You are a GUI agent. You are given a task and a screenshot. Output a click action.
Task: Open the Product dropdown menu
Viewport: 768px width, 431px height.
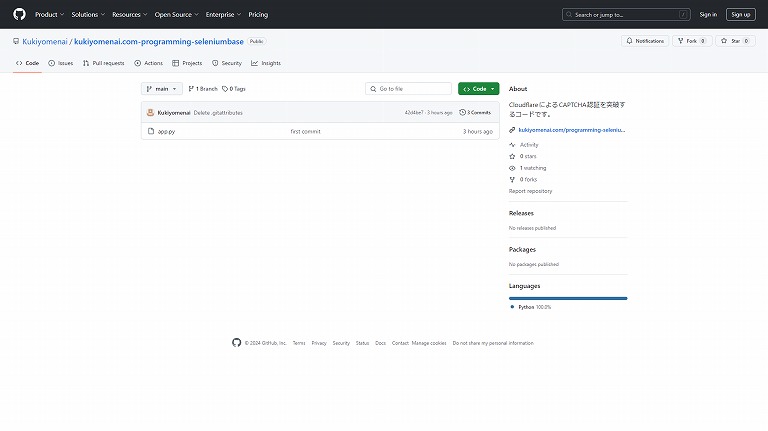49,15
